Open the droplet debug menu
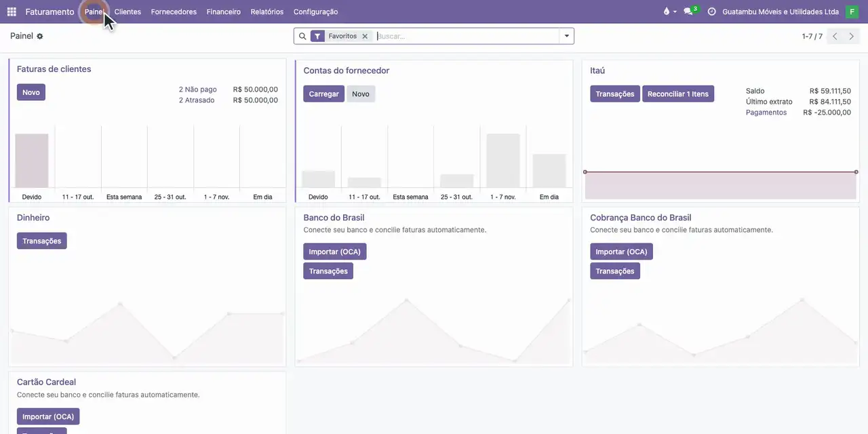Image resolution: width=868 pixels, height=434 pixels. [669, 12]
